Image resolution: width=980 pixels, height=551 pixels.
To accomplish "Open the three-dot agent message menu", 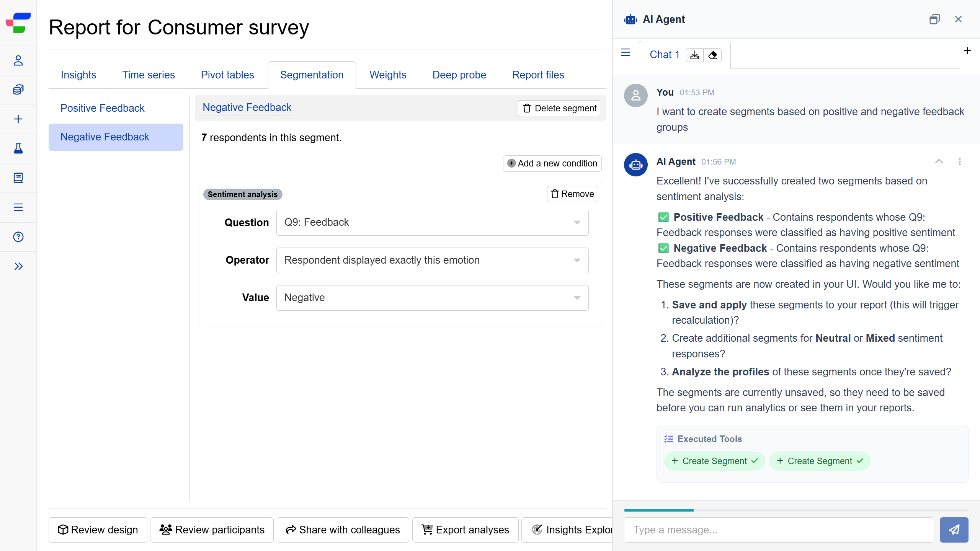I will pos(959,161).
